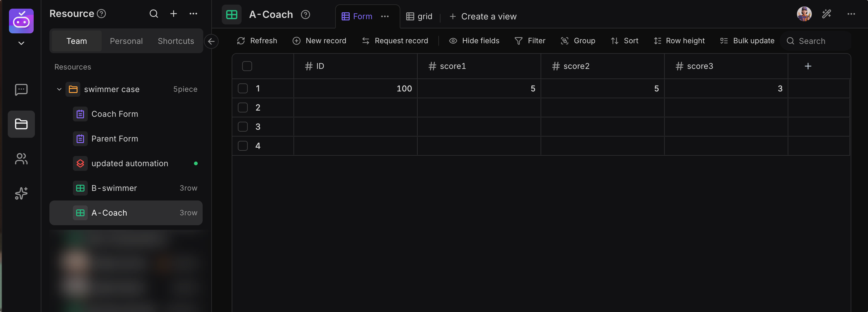
Task: Collapse the swimmer case folder
Action: click(x=59, y=89)
